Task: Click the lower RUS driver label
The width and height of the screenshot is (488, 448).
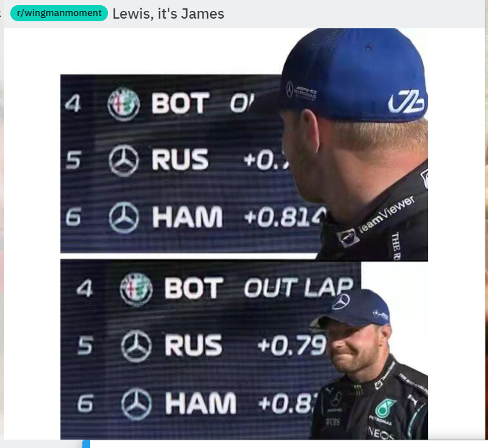Action: tap(194, 345)
